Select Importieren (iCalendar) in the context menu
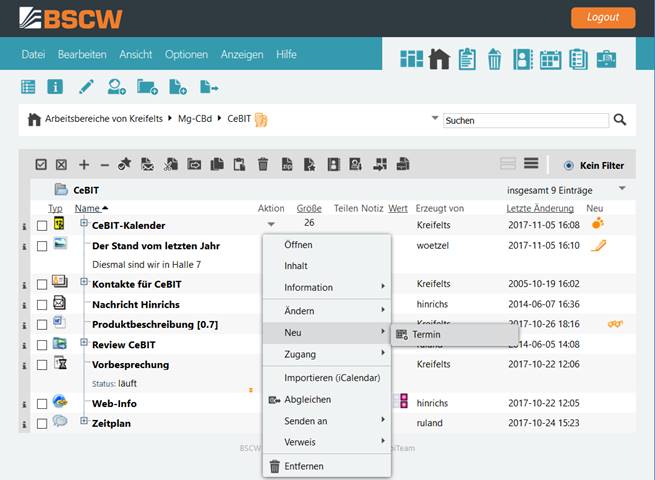This screenshot has width=655, height=480. point(326,379)
